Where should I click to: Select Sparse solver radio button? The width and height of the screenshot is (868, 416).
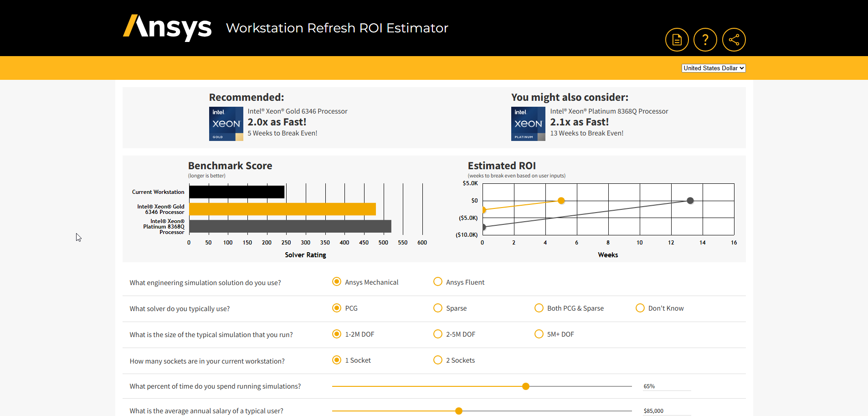click(438, 308)
